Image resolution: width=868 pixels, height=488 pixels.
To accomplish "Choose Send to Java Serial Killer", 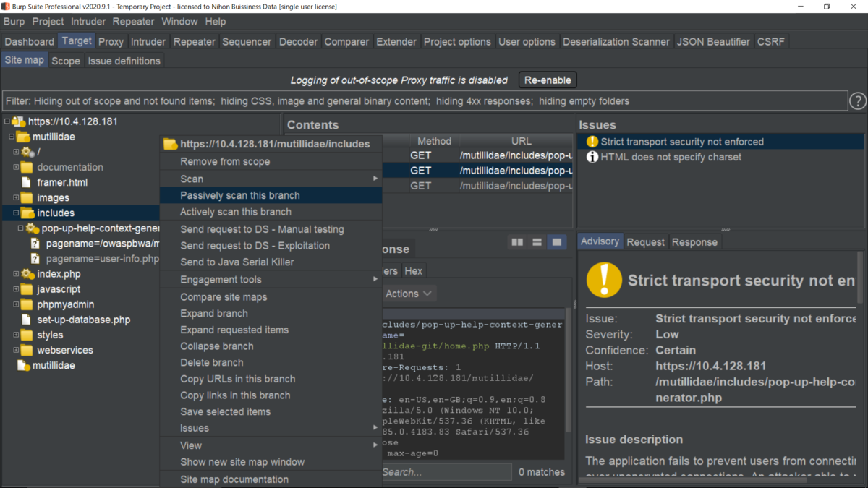I will 271,262.
